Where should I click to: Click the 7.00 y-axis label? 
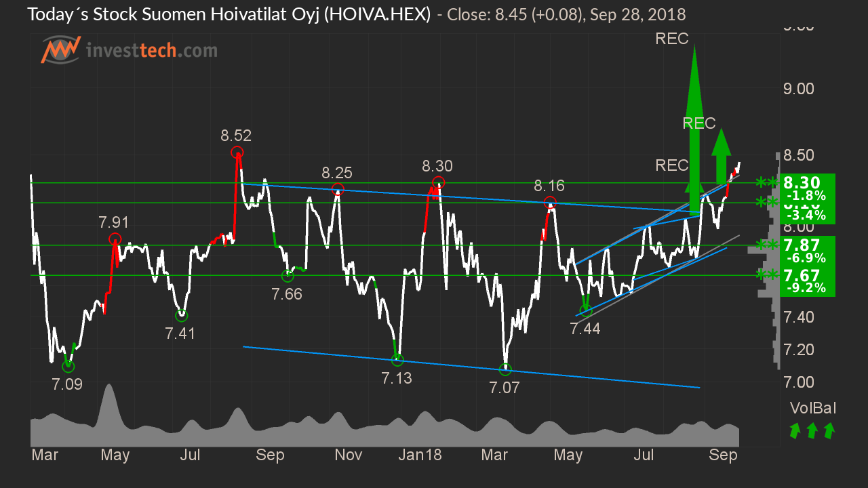[799, 382]
